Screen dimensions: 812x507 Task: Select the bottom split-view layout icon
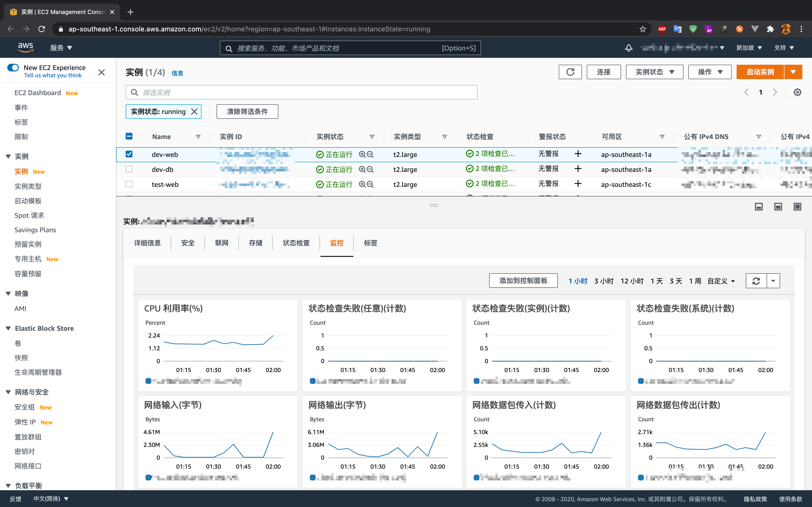click(x=759, y=207)
